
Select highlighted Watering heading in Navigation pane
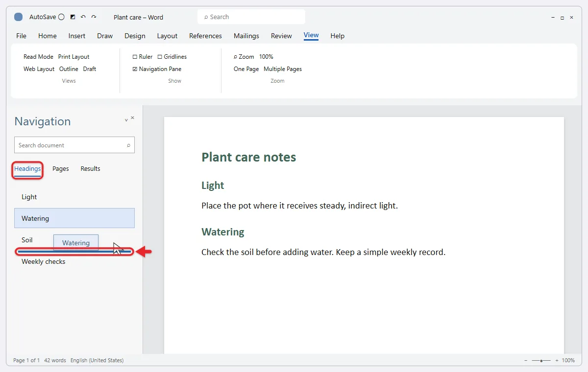[74, 218]
